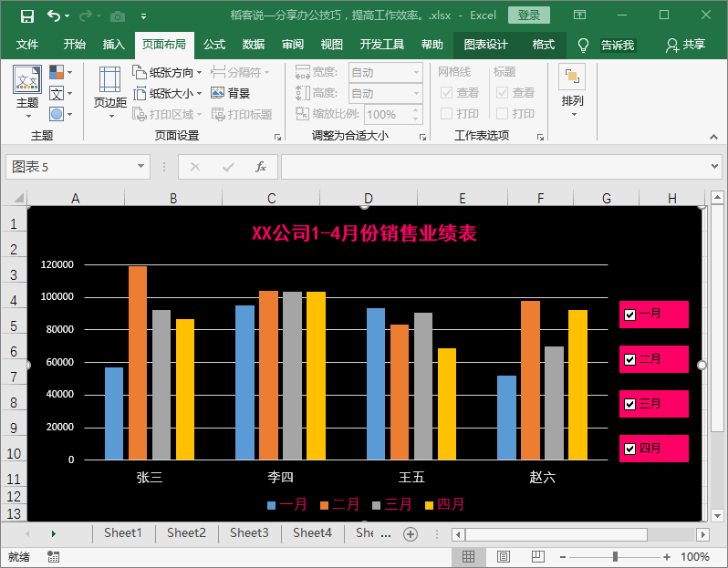Click the Save icon in quick access toolbar
The image size is (728, 568).
pyautogui.click(x=27, y=16)
